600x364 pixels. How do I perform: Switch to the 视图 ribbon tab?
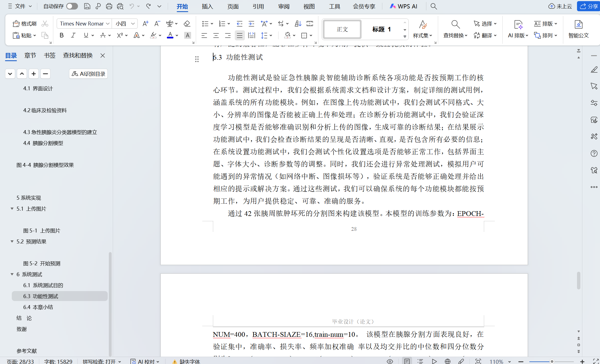coord(309,6)
